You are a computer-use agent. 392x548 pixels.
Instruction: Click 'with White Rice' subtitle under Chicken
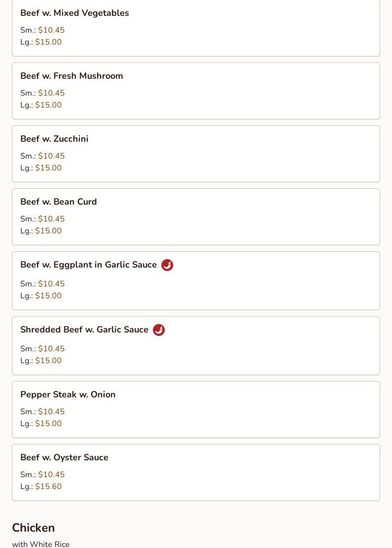click(x=41, y=544)
